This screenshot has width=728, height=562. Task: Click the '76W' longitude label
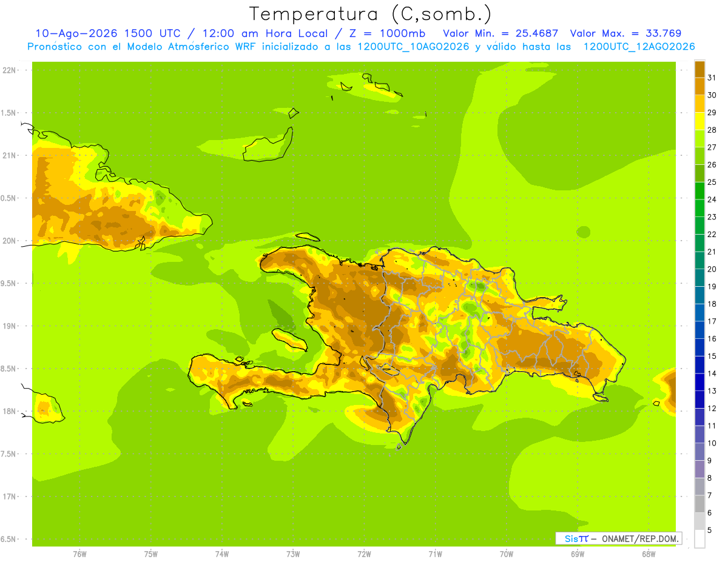tap(79, 554)
